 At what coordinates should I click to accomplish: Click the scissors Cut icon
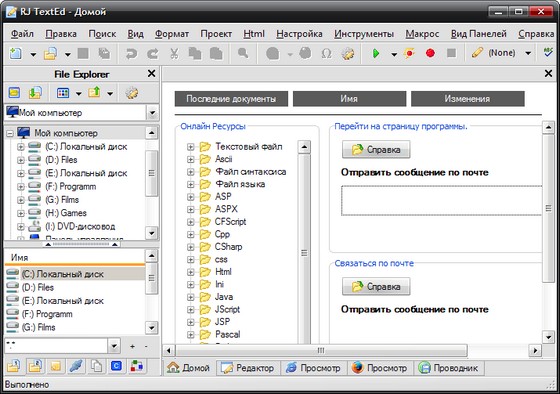pyautogui.click(x=174, y=54)
